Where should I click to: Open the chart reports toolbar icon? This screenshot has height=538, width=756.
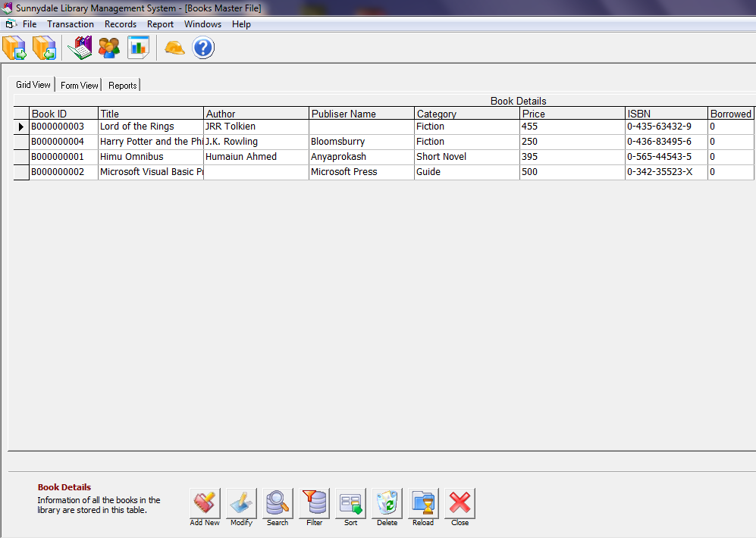[138, 47]
